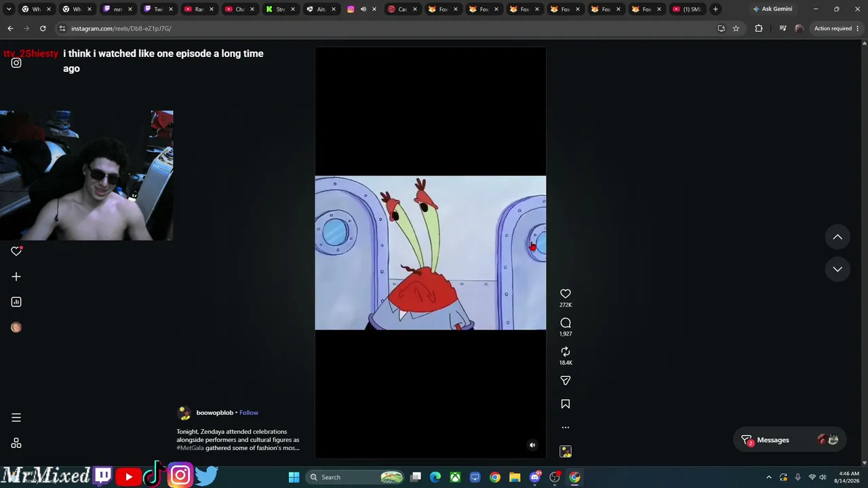Show hidden system tray icons

pyautogui.click(x=768, y=477)
